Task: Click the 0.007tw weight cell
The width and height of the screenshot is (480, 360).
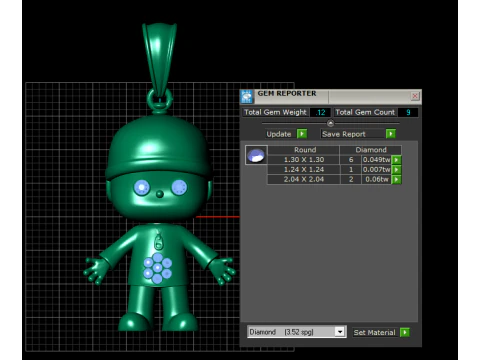Action: pyautogui.click(x=376, y=169)
